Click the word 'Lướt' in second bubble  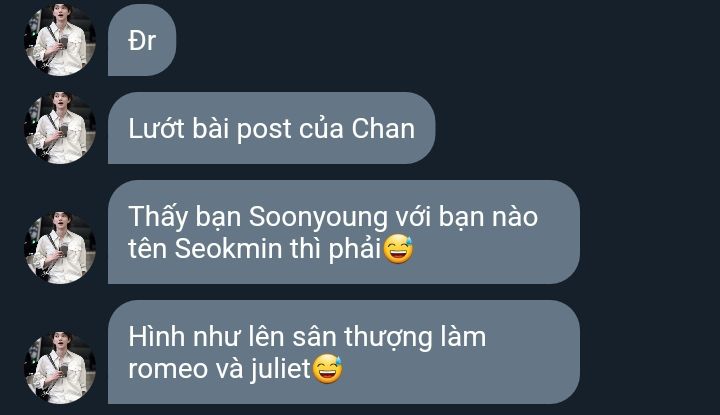click(x=156, y=128)
